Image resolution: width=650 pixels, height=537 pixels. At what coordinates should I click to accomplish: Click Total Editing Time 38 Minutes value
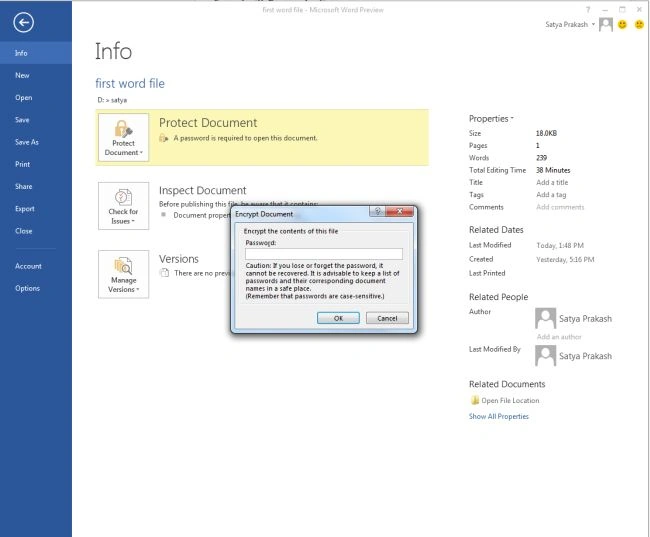[553, 170]
